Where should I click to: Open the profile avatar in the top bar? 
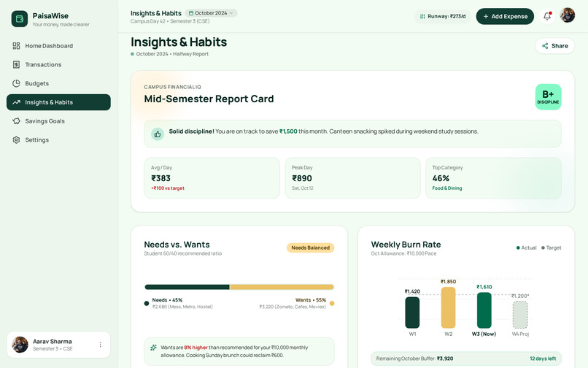click(x=568, y=15)
